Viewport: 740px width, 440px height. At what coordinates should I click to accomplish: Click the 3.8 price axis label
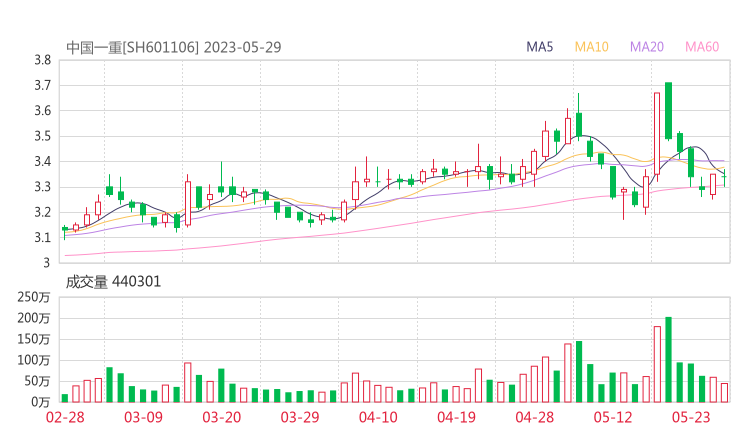[x=42, y=60]
